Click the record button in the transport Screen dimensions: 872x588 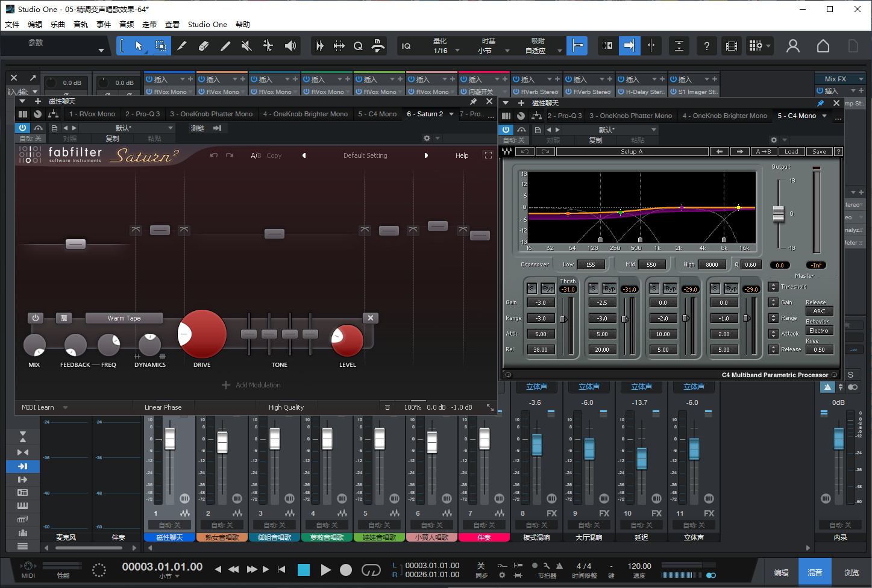point(345,569)
